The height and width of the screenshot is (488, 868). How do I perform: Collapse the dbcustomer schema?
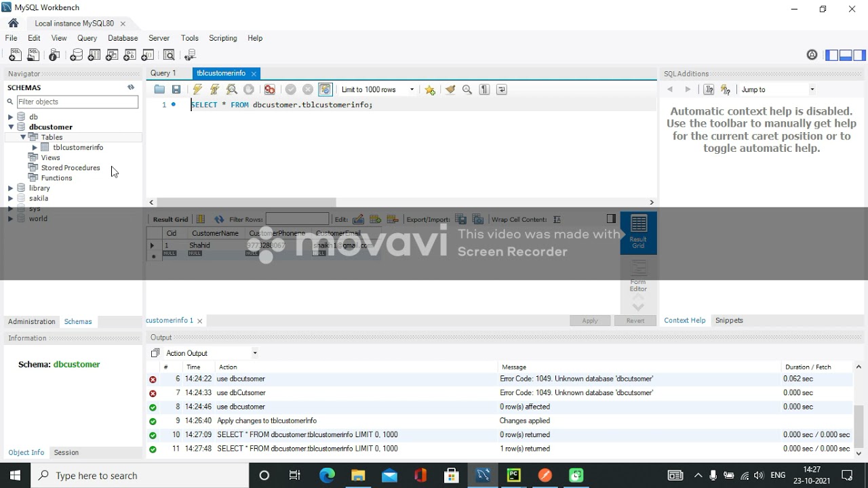pos(11,127)
